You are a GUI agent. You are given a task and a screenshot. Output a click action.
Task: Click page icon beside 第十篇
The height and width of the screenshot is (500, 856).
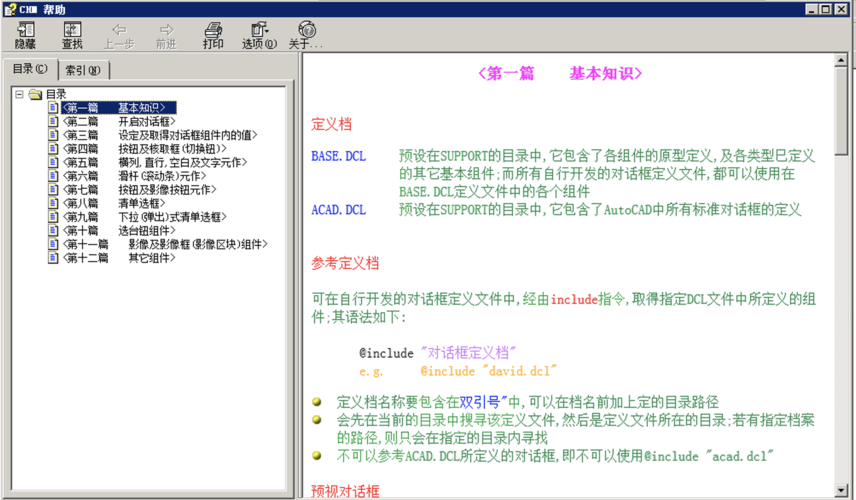[x=53, y=230]
